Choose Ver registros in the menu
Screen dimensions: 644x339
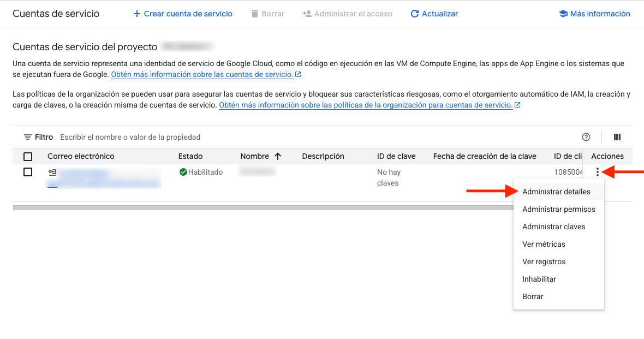pos(544,261)
